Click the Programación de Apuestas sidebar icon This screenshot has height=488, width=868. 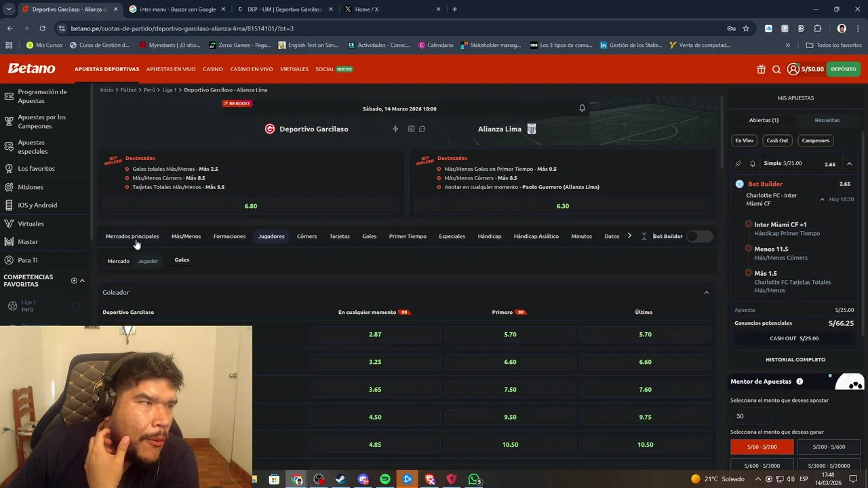[9, 96]
